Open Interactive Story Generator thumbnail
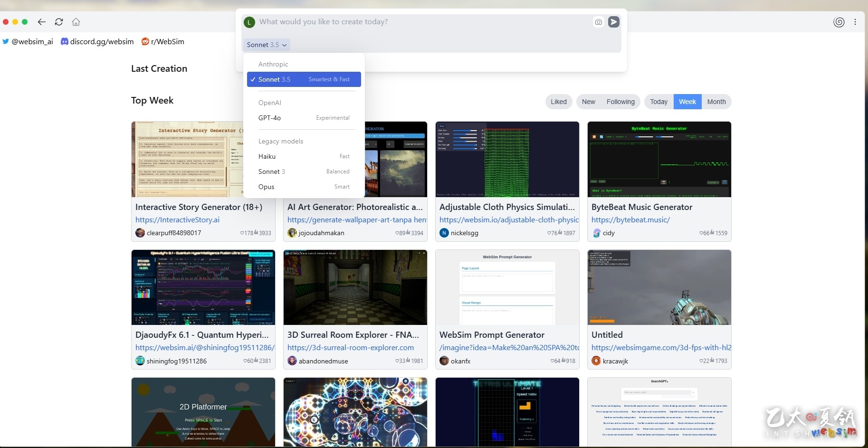The width and height of the screenshot is (868, 448). [x=187, y=159]
